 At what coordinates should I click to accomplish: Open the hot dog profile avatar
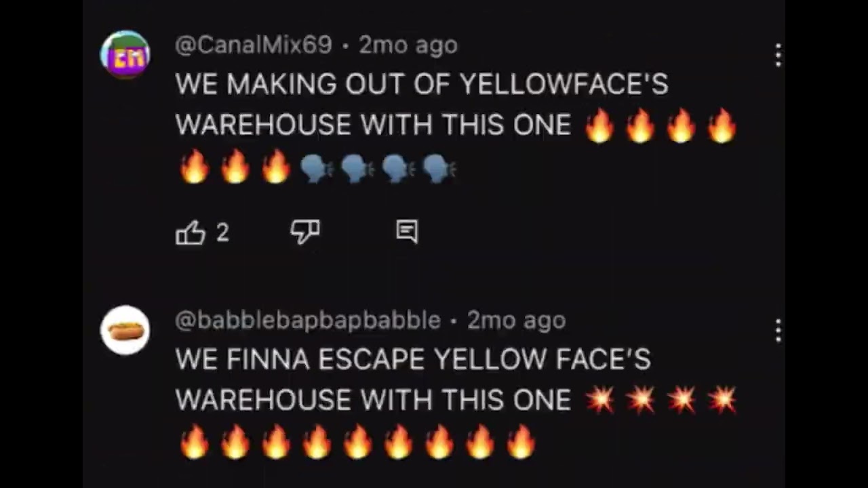click(x=125, y=330)
